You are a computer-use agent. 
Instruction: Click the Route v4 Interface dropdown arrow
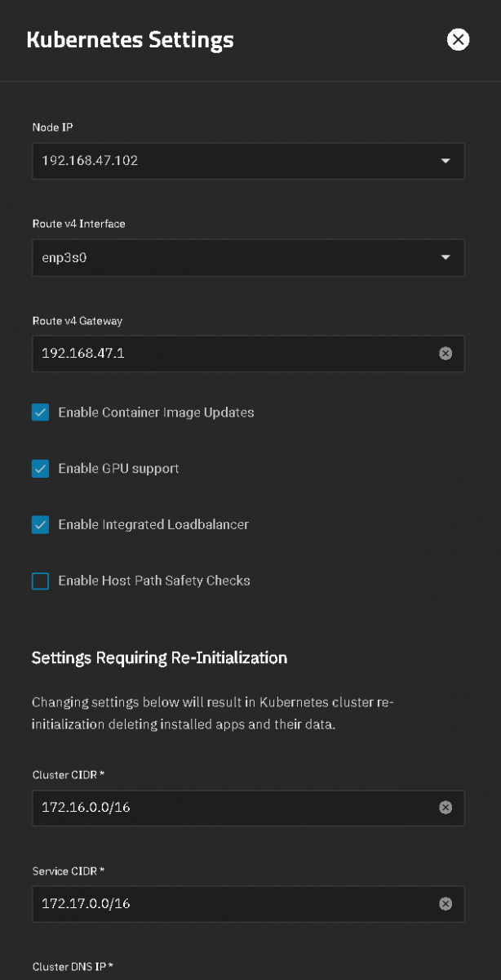(x=446, y=257)
